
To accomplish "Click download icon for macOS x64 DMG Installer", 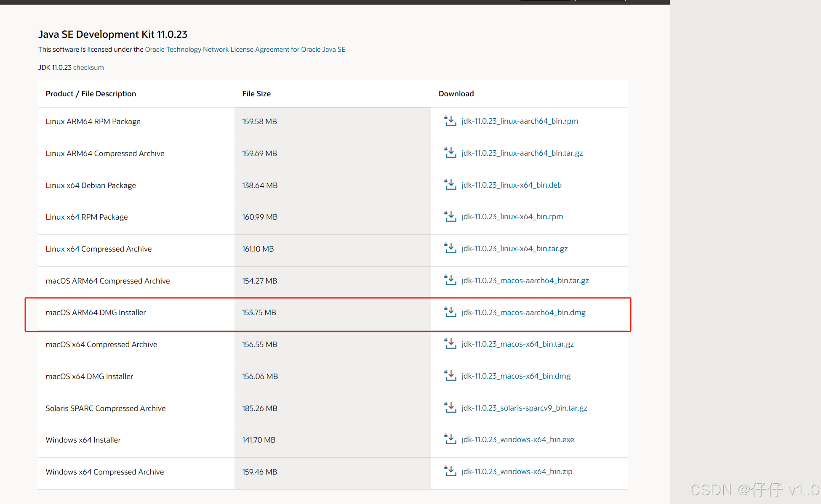I will pyautogui.click(x=450, y=376).
